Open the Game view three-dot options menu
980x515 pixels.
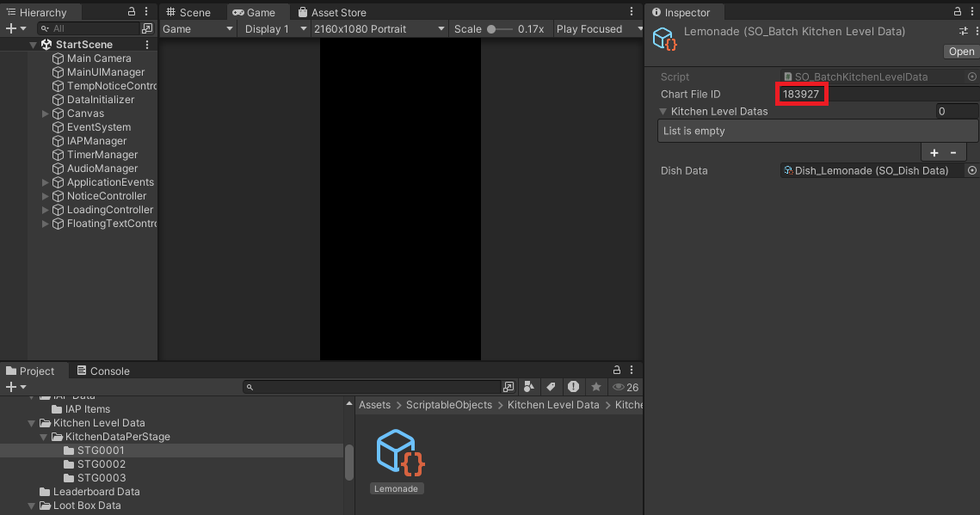tap(632, 11)
